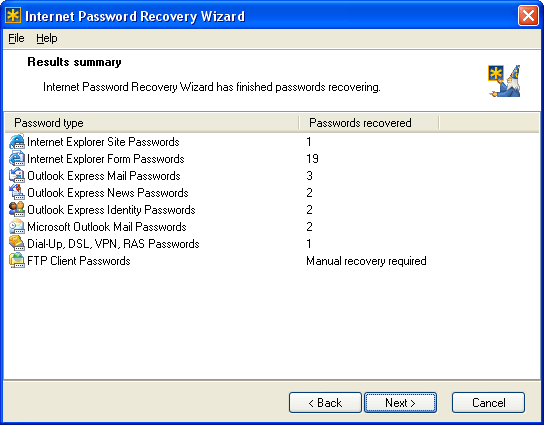
Task: Click the Internet Explorer Form Passwords icon
Action: [x=17, y=159]
